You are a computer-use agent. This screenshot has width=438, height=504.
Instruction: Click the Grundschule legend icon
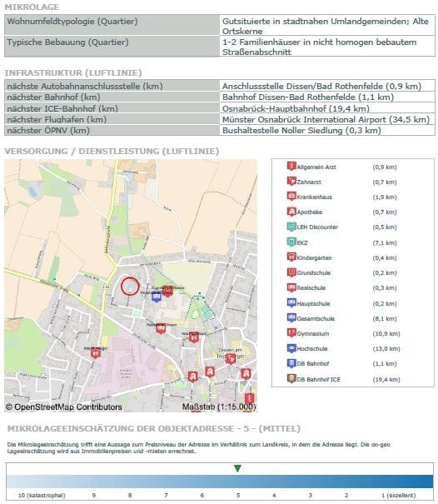pyautogui.click(x=291, y=272)
